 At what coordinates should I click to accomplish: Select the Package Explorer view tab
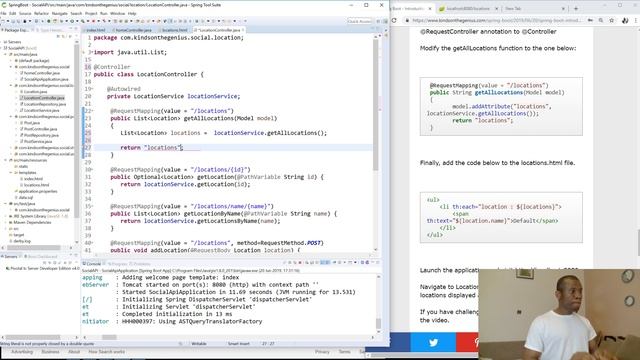tap(16, 30)
